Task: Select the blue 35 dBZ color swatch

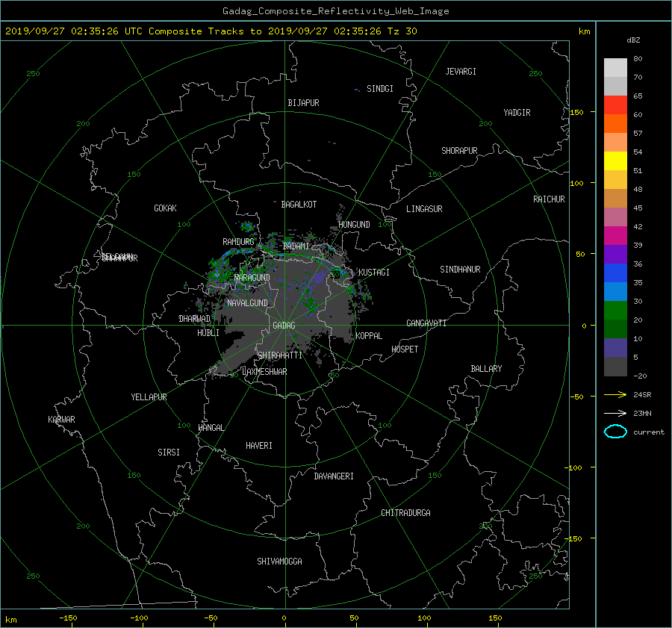Action: click(615, 273)
